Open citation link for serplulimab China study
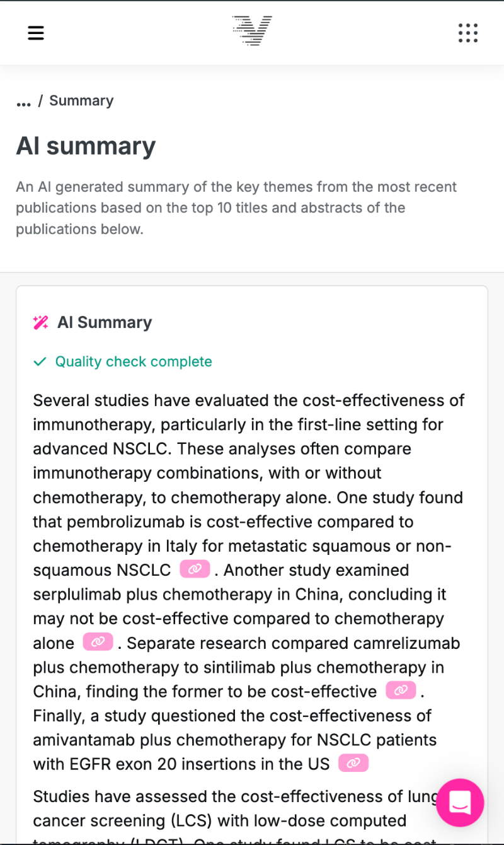This screenshot has height=845, width=504. click(x=98, y=643)
